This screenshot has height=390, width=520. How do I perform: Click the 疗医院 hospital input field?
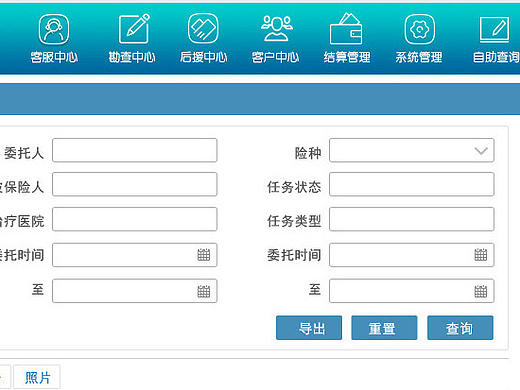[x=135, y=219]
